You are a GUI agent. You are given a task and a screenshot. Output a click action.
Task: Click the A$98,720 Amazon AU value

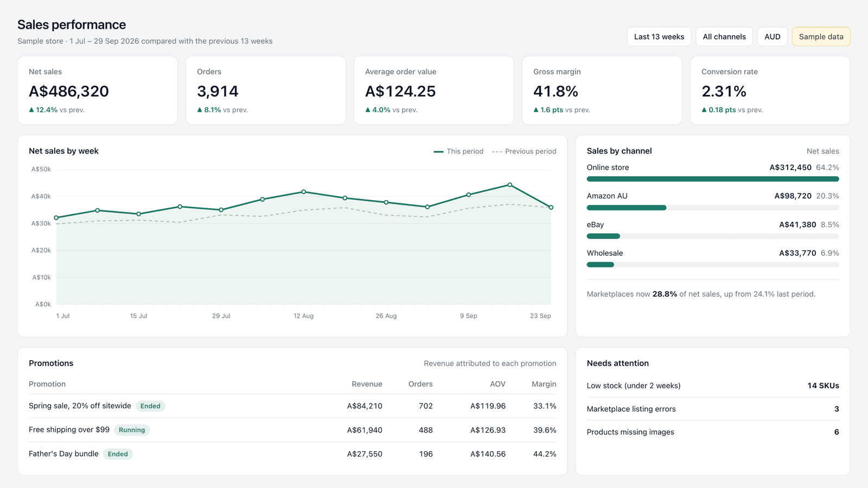tap(793, 196)
